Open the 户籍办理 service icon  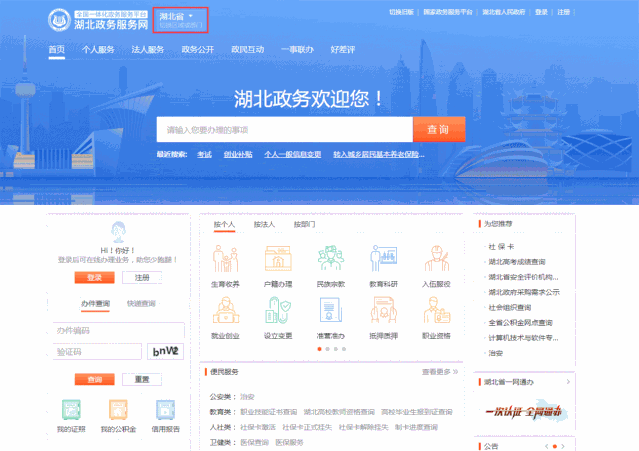278,260
